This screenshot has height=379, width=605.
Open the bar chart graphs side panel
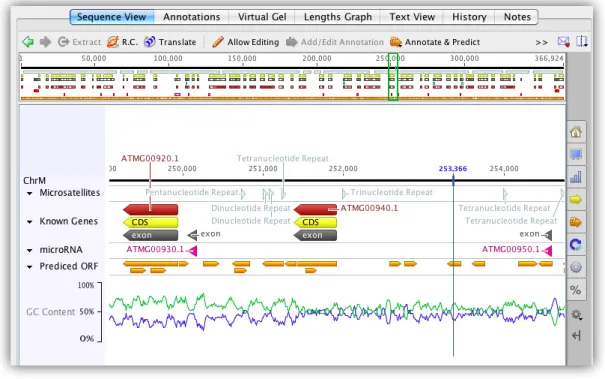coord(576,177)
